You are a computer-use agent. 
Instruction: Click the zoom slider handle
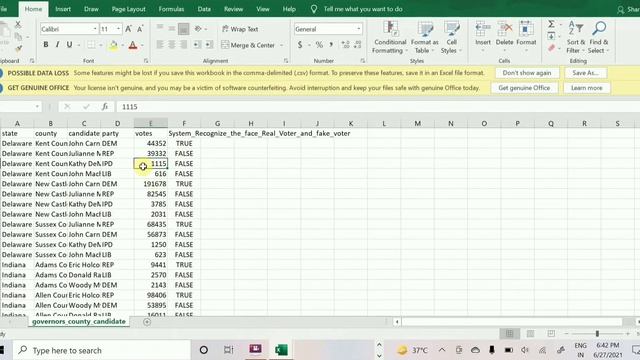coord(597,334)
